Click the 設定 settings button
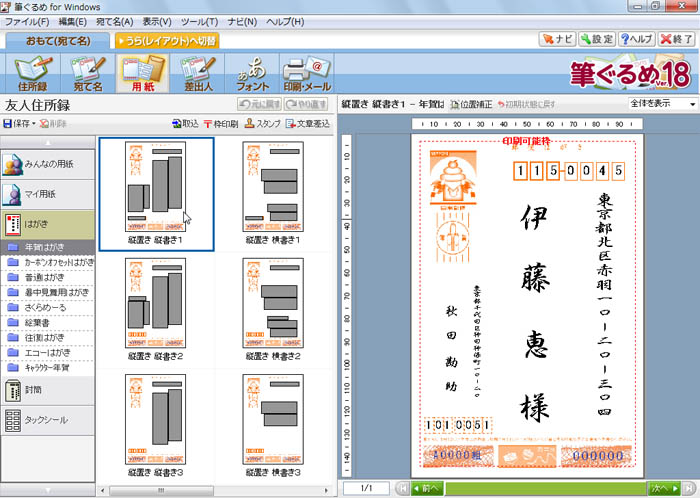This screenshot has width=700, height=498. [596, 39]
